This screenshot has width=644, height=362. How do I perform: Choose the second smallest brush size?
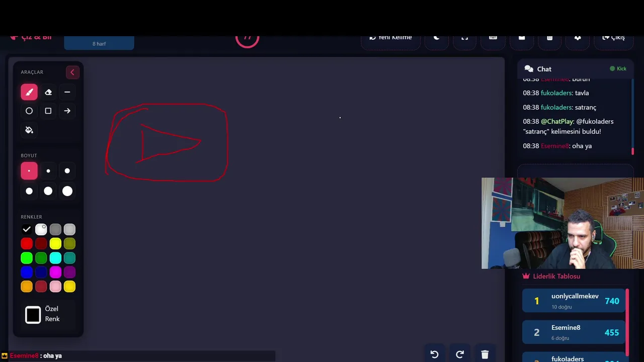[x=48, y=171]
